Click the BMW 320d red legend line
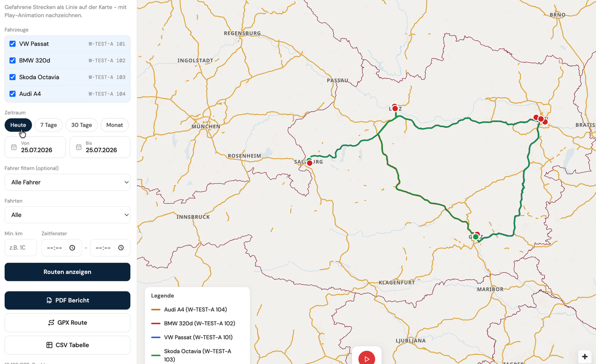The width and height of the screenshot is (596, 364). pyautogui.click(x=156, y=324)
